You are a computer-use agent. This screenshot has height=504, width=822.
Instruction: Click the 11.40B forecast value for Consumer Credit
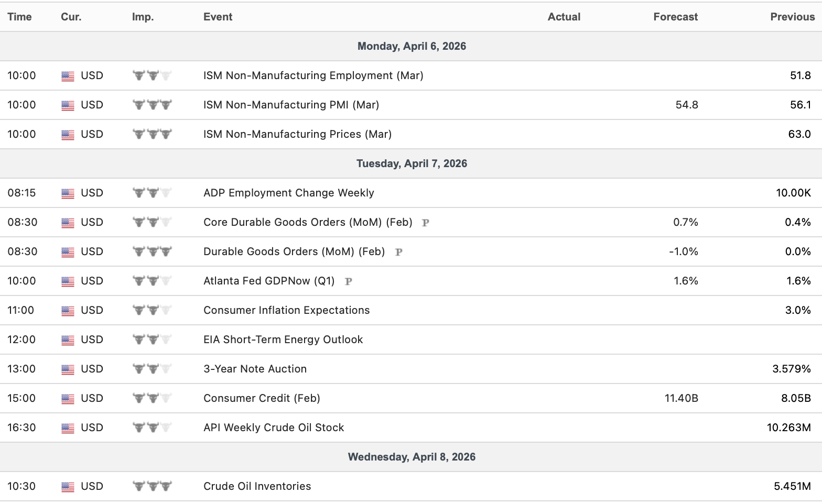(681, 398)
